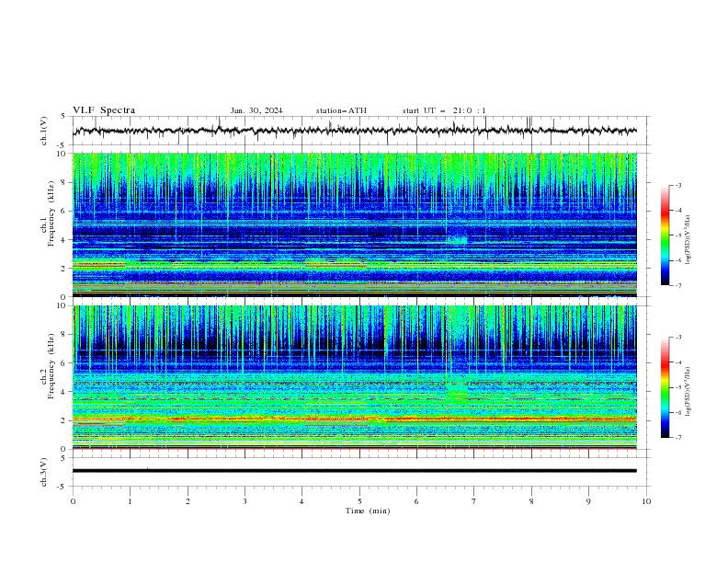The height and width of the screenshot is (563, 728).
Task: Click the 'Time (min)' axis label
Action: point(368,511)
